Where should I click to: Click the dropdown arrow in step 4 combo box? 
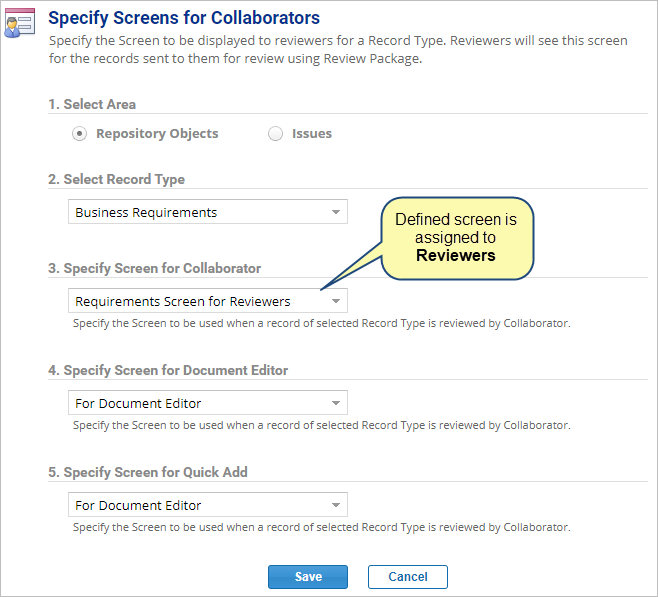click(336, 403)
